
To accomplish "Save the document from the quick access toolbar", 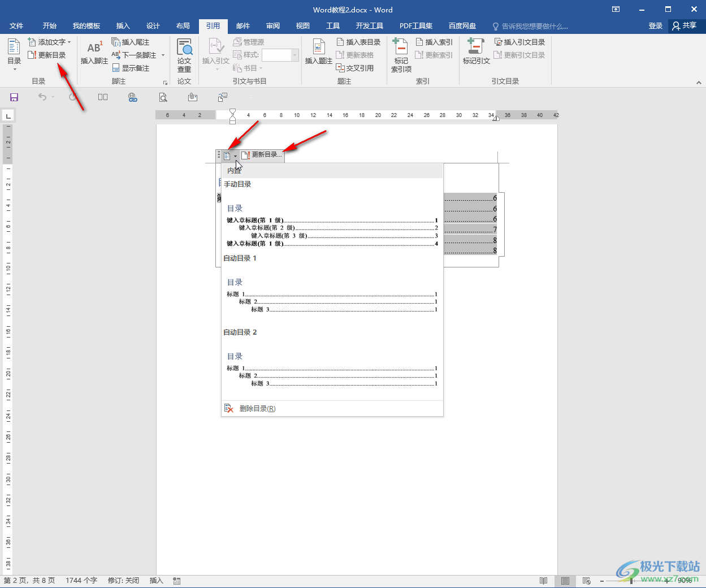I will pyautogui.click(x=14, y=97).
